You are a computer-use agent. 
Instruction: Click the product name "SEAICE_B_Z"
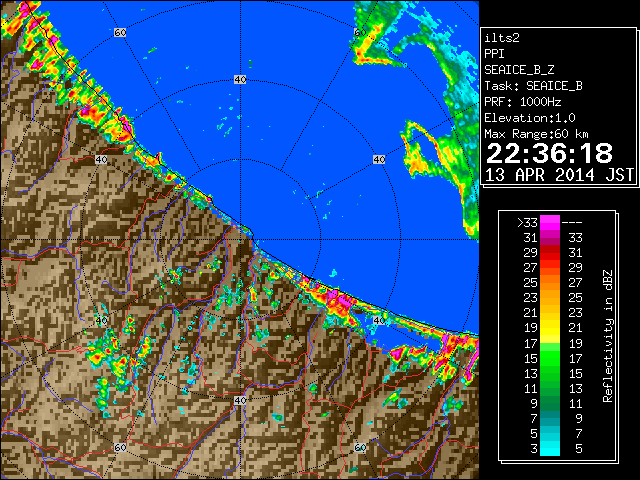click(519, 70)
